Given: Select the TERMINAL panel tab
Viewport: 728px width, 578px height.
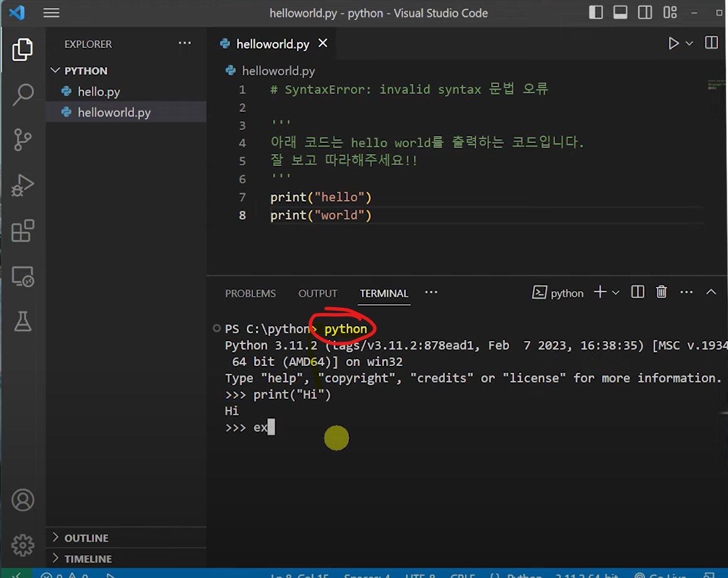Looking at the screenshot, I should coord(384,293).
